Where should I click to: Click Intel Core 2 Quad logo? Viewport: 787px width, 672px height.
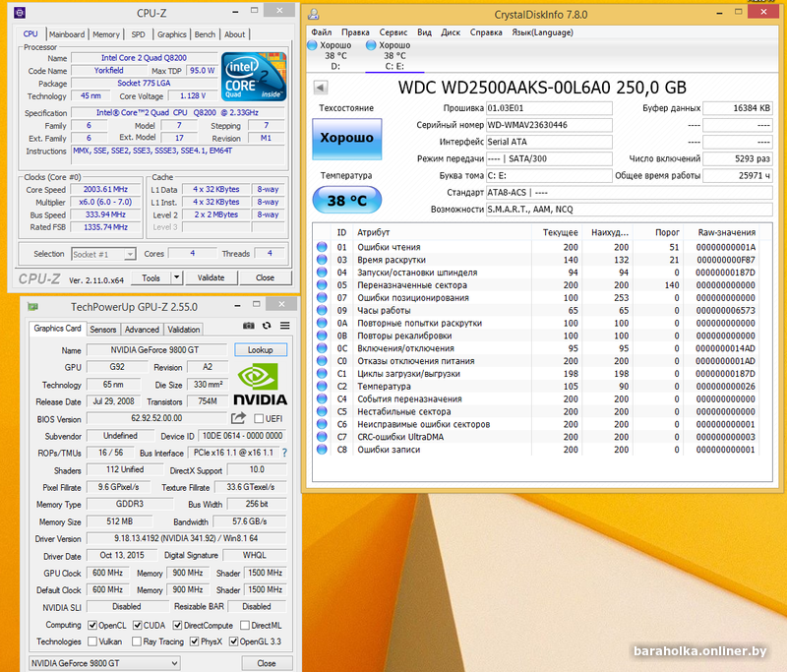(254, 77)
